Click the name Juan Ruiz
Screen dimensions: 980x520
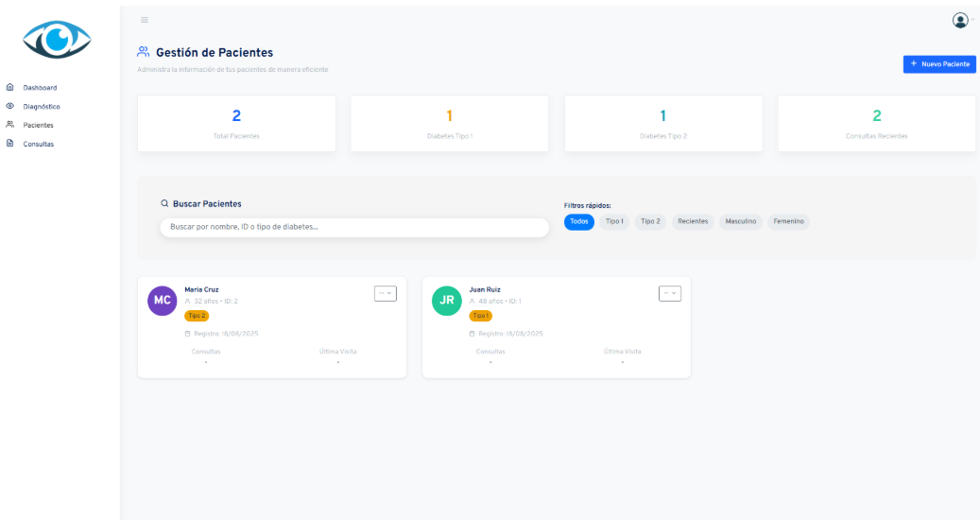pyautogui.click(x=485, y=290)
